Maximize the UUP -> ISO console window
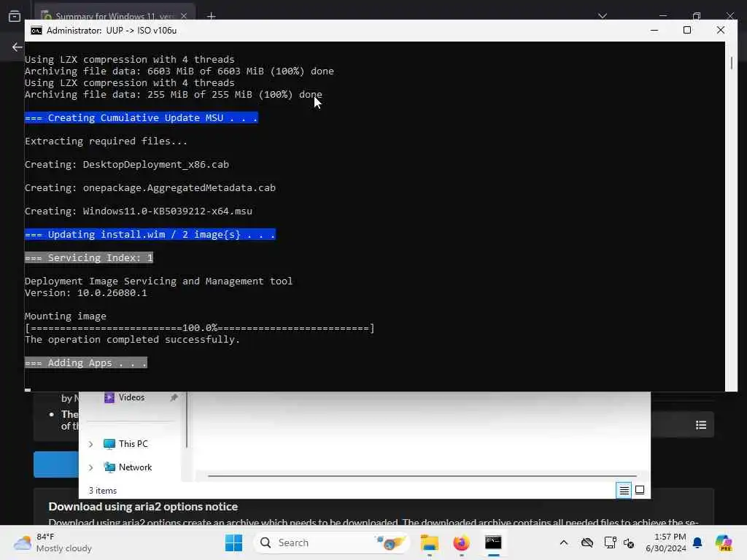This screenshot has height=560, width=747. pyautogui.click(x=687, y=30)
